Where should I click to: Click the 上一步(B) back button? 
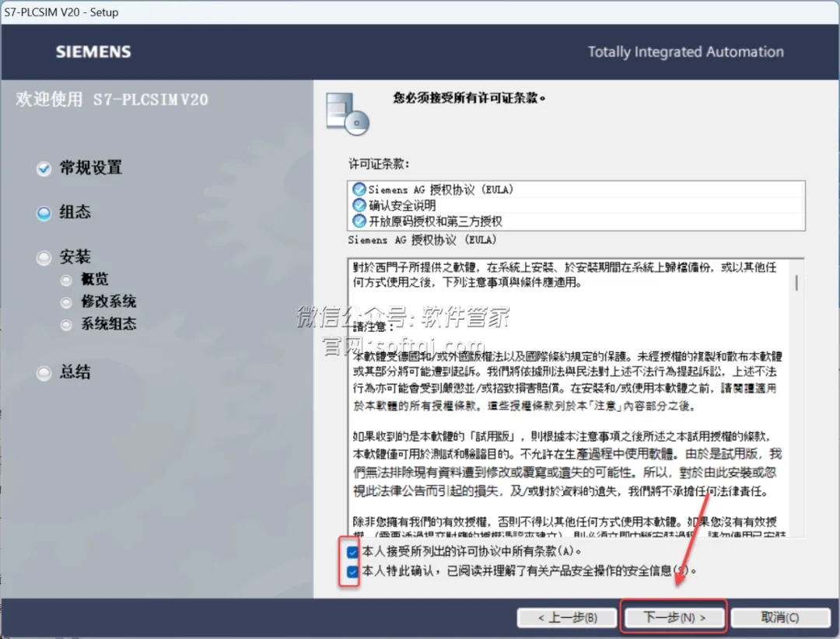(567, 617)
